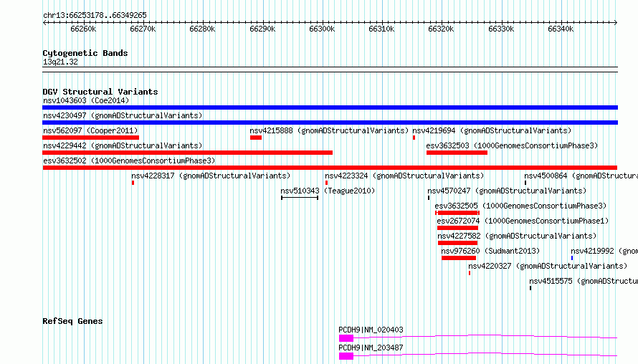638x364 pixels.
Task: Click the 66300k ruler position
Action: [x=322, y=29]
